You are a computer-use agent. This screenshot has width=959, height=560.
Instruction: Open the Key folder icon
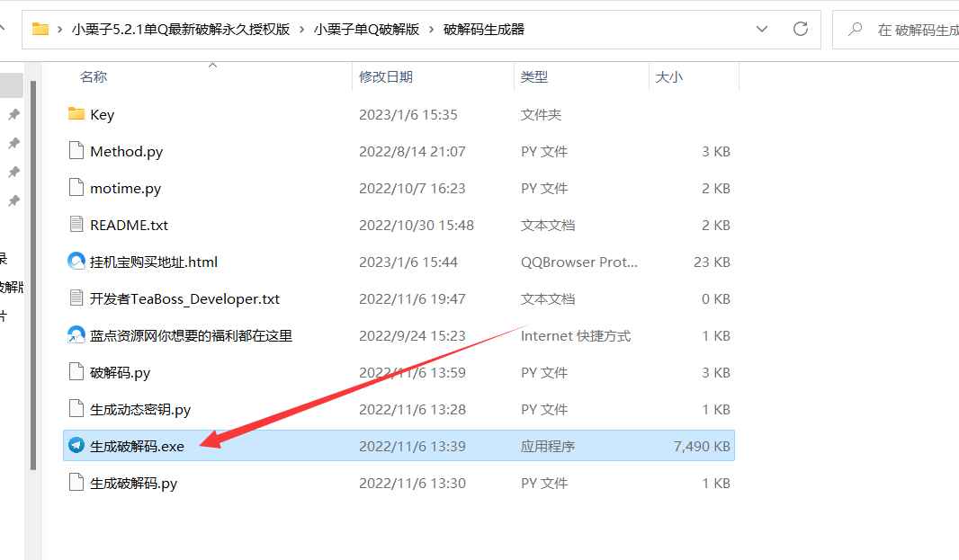click(76, 114)
